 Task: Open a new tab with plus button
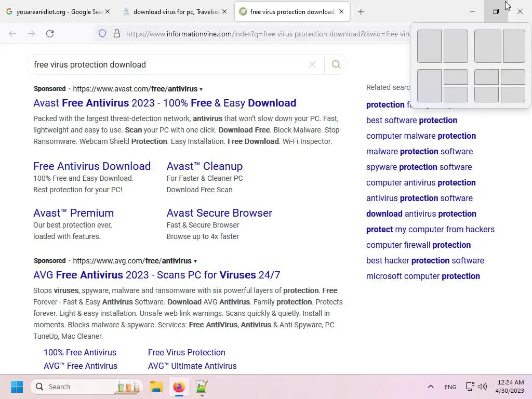click(x=361, y=12)
